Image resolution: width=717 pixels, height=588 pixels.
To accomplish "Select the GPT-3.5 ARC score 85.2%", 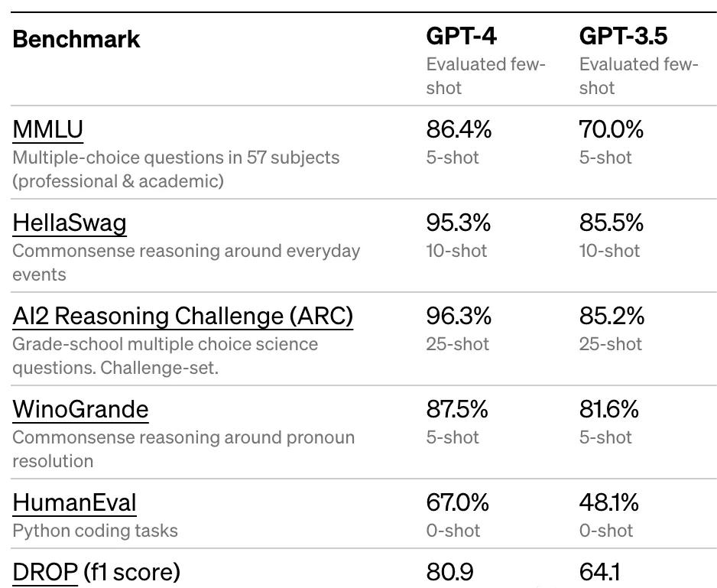I will [x=612, y=317].
